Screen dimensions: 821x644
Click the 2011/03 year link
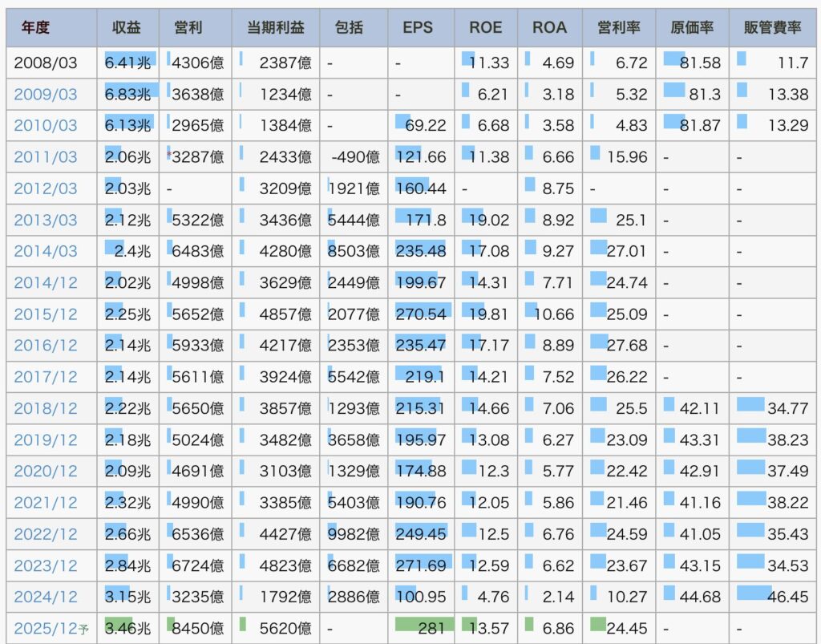coord(46,156)
